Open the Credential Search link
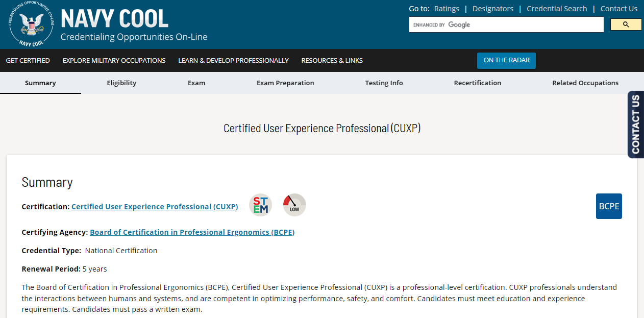This screenshot has width=644, height=318. point(557,9)
